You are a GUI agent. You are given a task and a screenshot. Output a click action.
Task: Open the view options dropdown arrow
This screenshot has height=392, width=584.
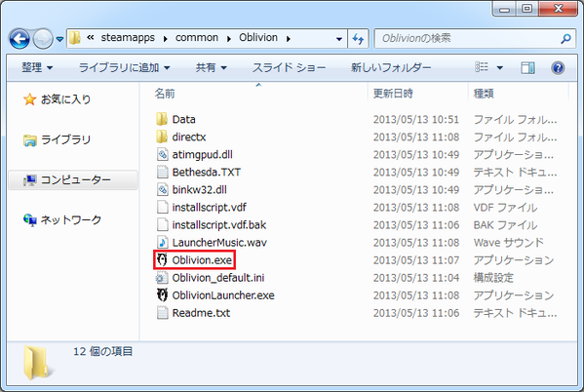[500, 68]
